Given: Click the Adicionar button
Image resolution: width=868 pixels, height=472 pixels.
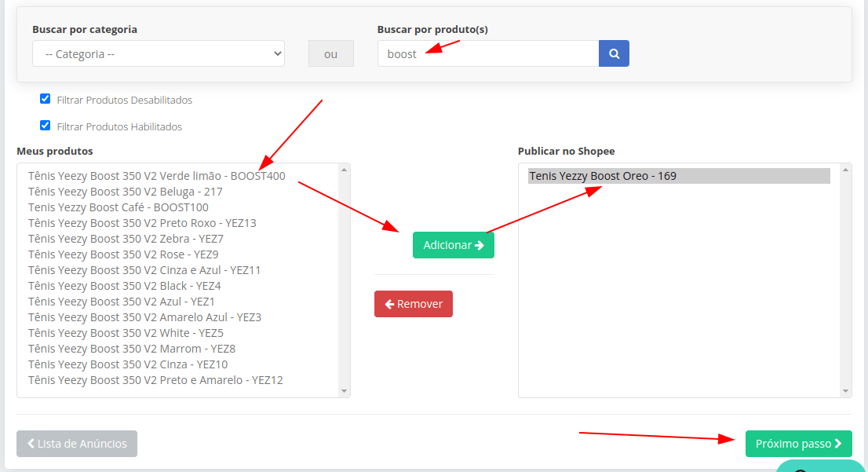Looking at the screenshot, I should pos(454,245).
